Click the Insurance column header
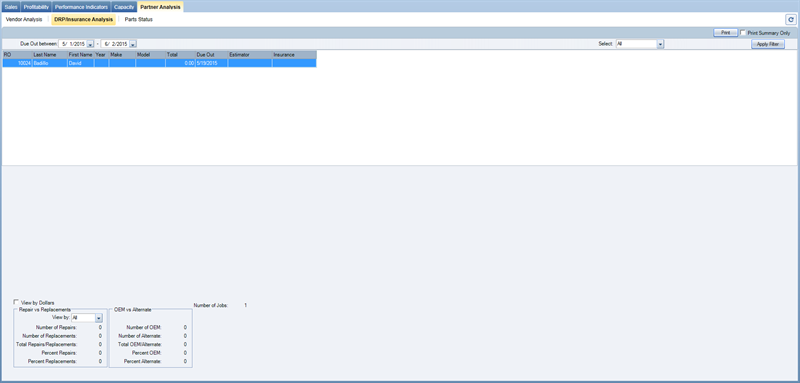The height and width of the screenshot is (383, 800). coord(294,55)
